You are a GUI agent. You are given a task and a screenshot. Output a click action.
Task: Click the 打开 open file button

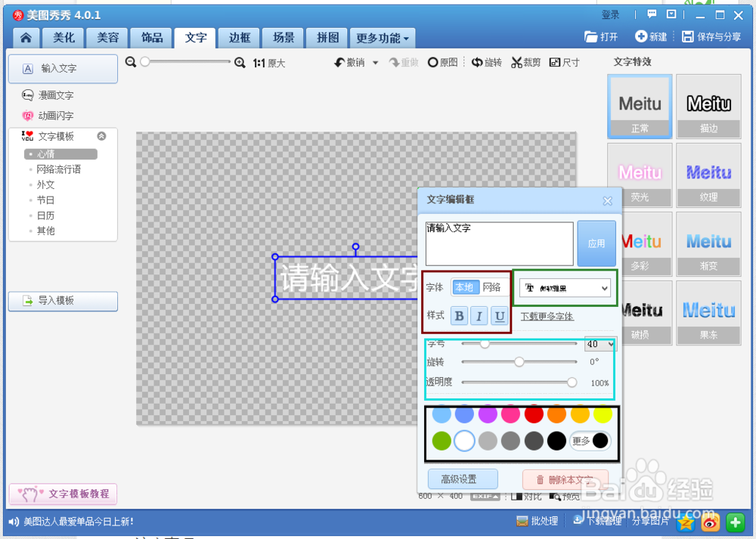click(x=601, y=36)
